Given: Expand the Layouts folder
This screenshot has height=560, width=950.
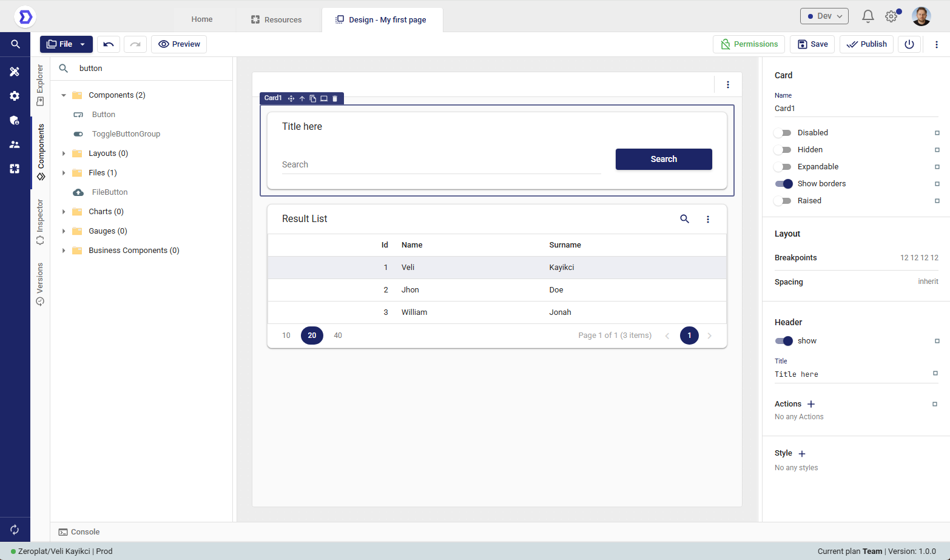Looking at the screenshot, I should [x=64, y=153].
